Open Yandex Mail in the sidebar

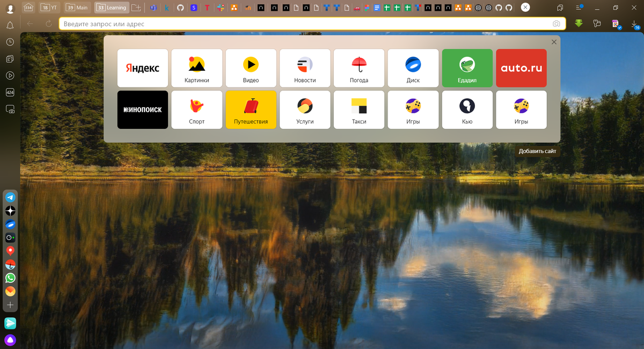point(10,292)
